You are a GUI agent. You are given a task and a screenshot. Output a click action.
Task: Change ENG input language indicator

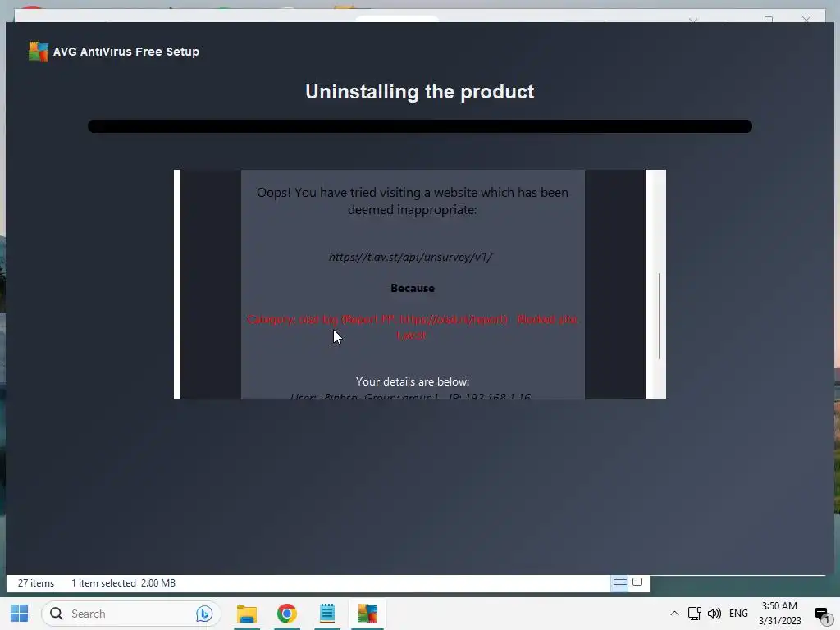coord(738,614)
